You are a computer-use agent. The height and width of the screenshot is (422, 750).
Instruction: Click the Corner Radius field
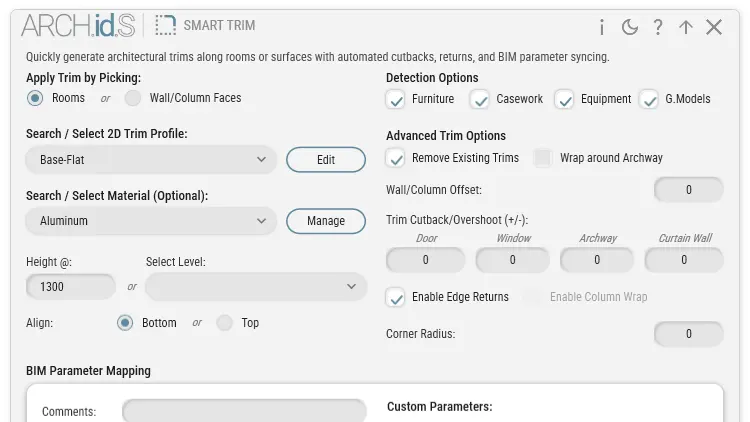(x=688, y=334)
